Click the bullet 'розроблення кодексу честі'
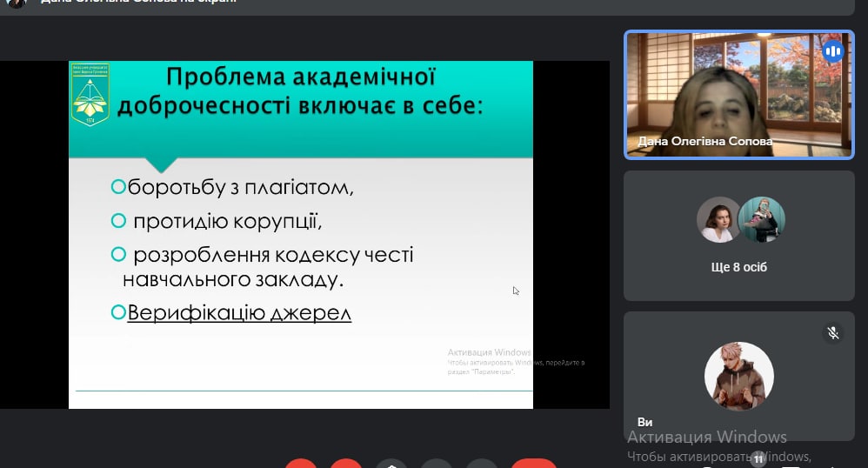The height and width of the screenshot is (468, 868). tap(273, 255)
